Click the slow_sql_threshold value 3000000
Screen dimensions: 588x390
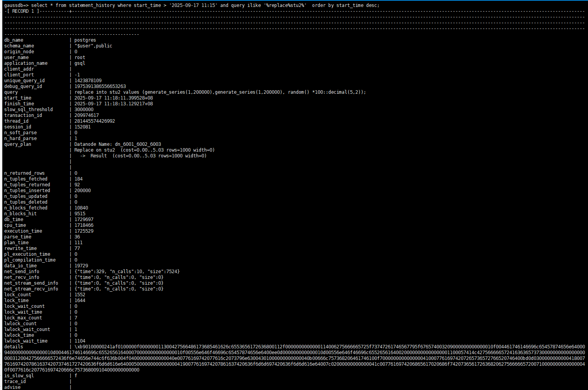click(84, 110)
